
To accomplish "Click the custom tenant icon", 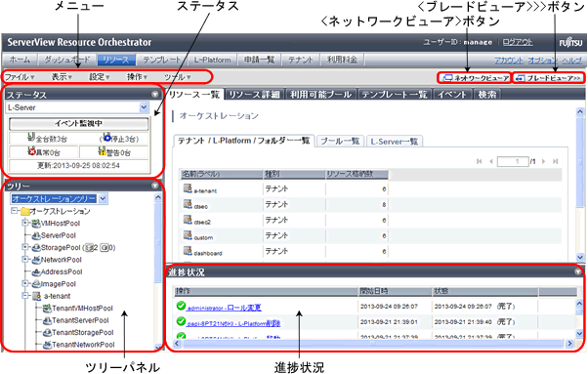I will click(188, 235).
